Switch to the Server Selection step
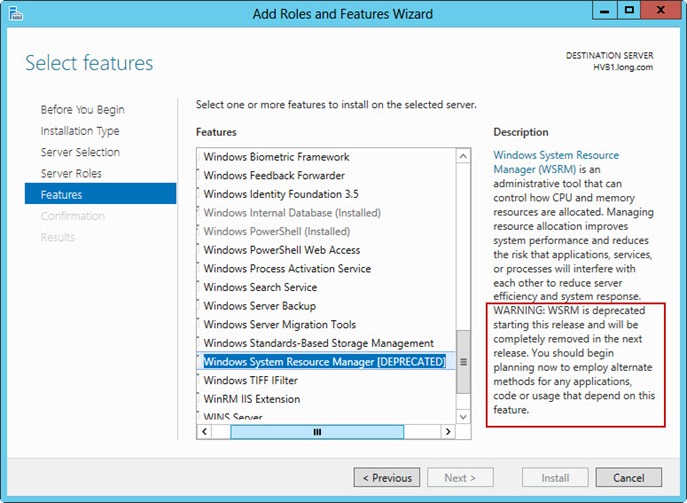This screenshot has height=503, width=687. [x=80, y=152]
